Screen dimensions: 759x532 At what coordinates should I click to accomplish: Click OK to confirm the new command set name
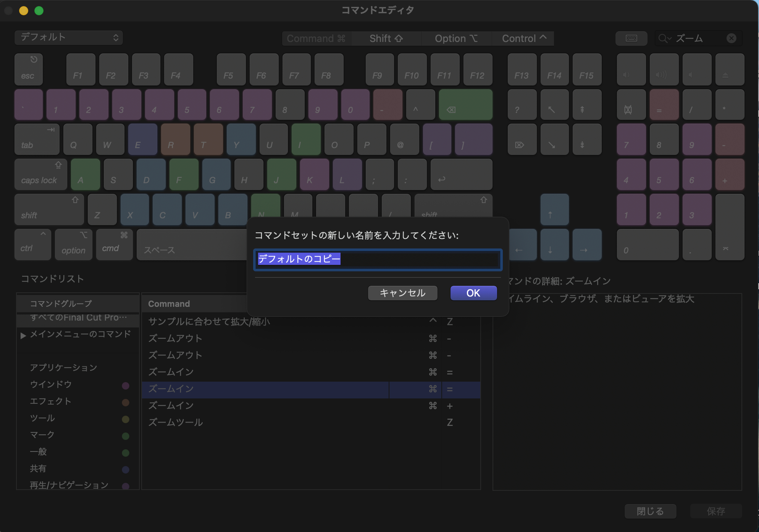473,293
